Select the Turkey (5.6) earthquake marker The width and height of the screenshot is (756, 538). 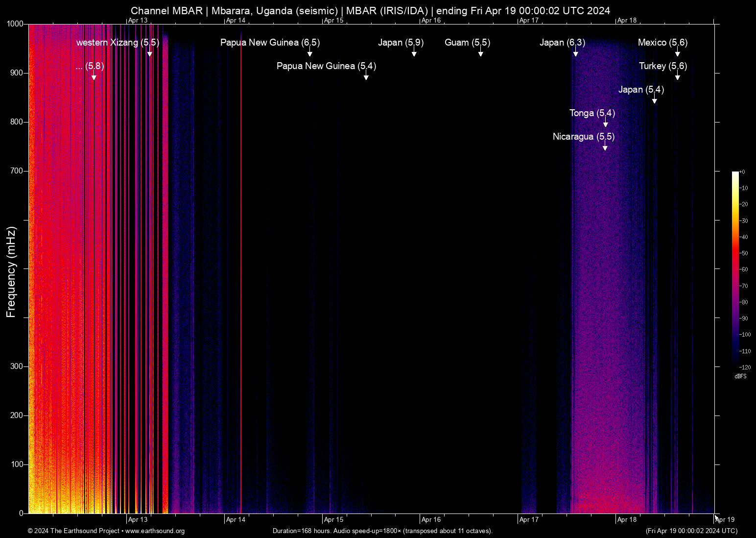point(663,66)
